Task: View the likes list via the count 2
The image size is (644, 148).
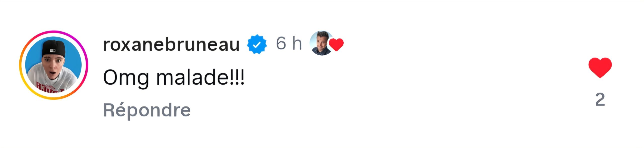Action: (600, 100)
